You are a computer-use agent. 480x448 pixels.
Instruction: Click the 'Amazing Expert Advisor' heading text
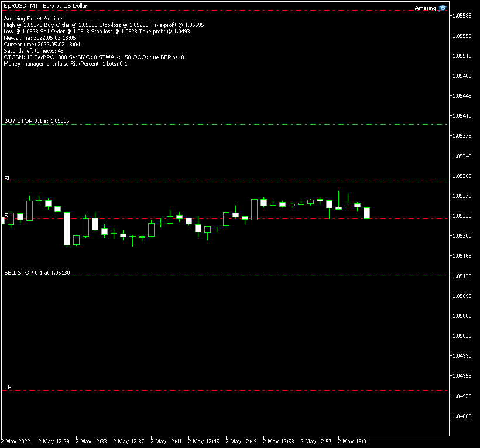(x=33, y=19)
